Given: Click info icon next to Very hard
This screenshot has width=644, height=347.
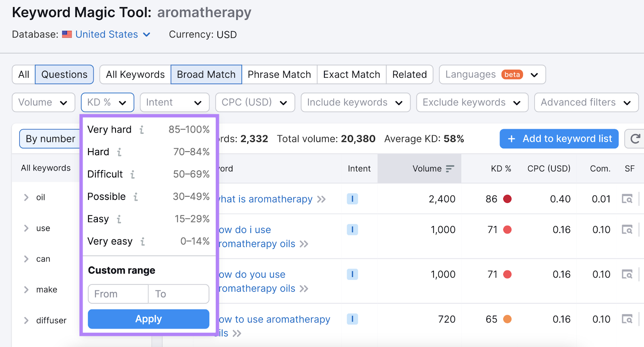Looking at the screenshot, I should [x=142, y=130].
